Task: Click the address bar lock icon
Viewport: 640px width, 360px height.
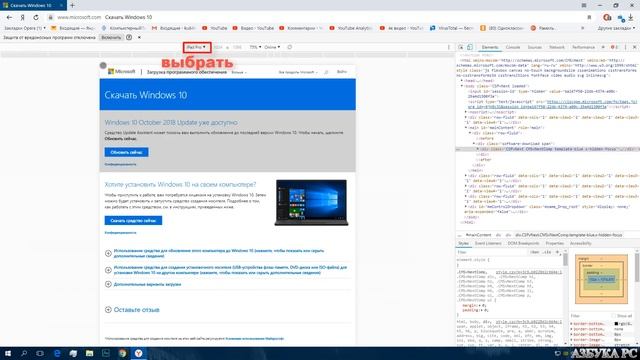Action: [51, 17]
